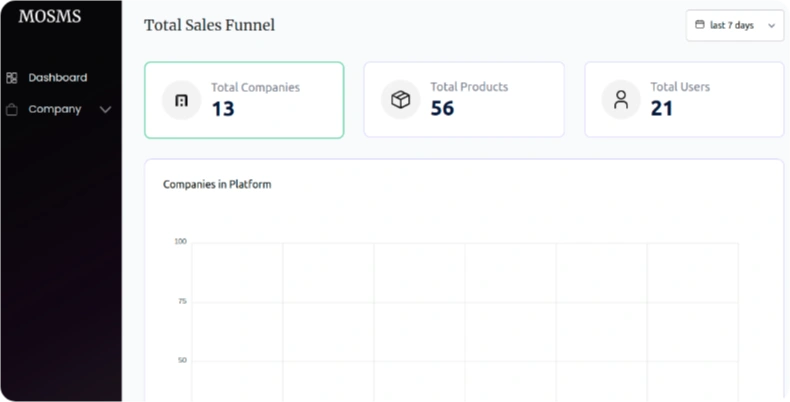The image size is (790, 402).
Task: Open the Total Products label
Action: 469,87
